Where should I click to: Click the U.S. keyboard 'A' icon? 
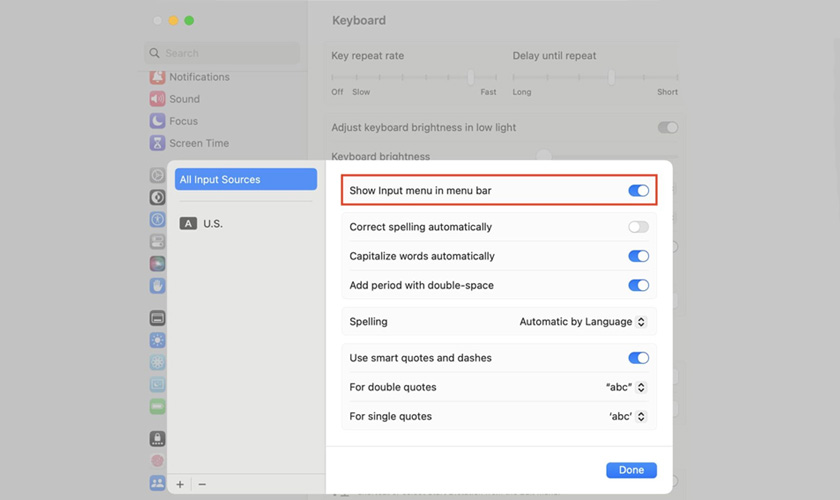click(x=188, y=223)
